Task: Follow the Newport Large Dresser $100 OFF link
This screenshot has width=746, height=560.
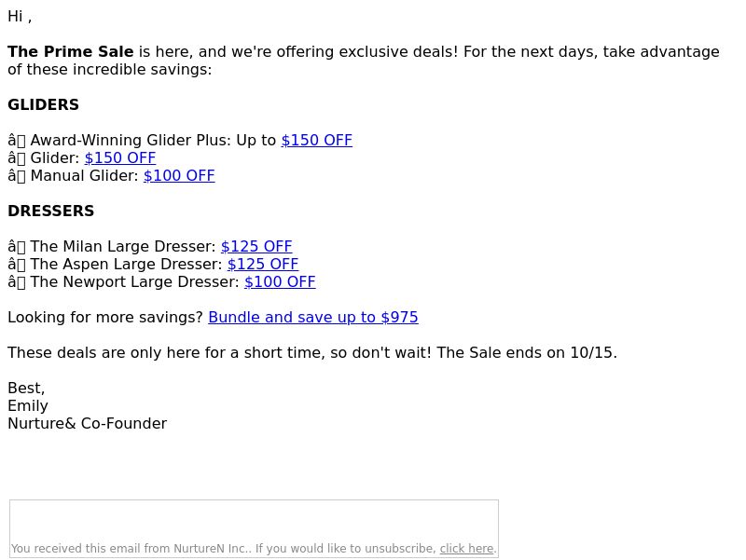Action: click(x=280, y=281)
